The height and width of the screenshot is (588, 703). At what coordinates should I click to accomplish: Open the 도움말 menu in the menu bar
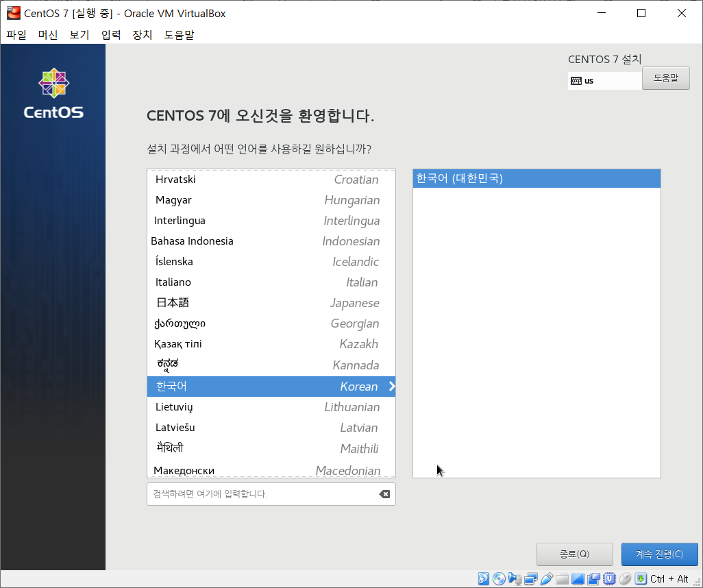[179, 34]
